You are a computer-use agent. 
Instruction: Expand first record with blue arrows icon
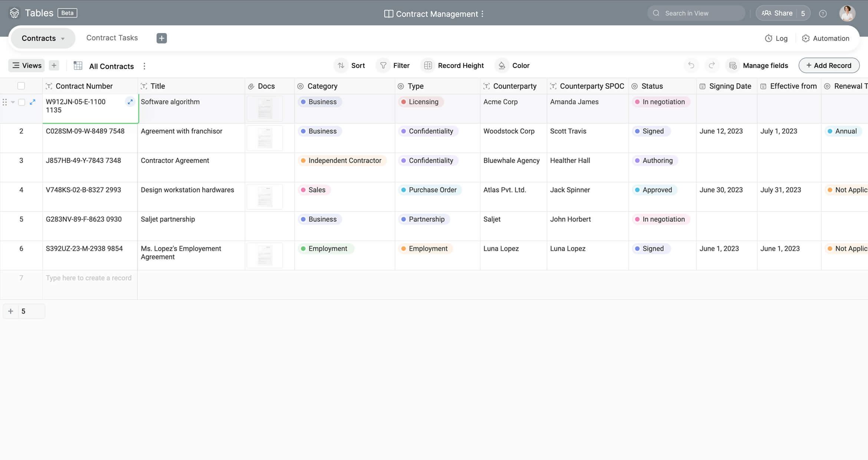33,102
